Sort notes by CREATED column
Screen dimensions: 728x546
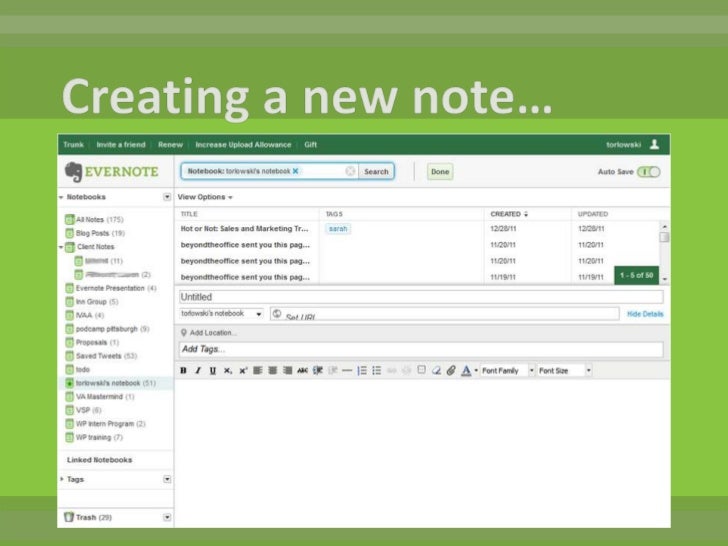coord(509,214)
